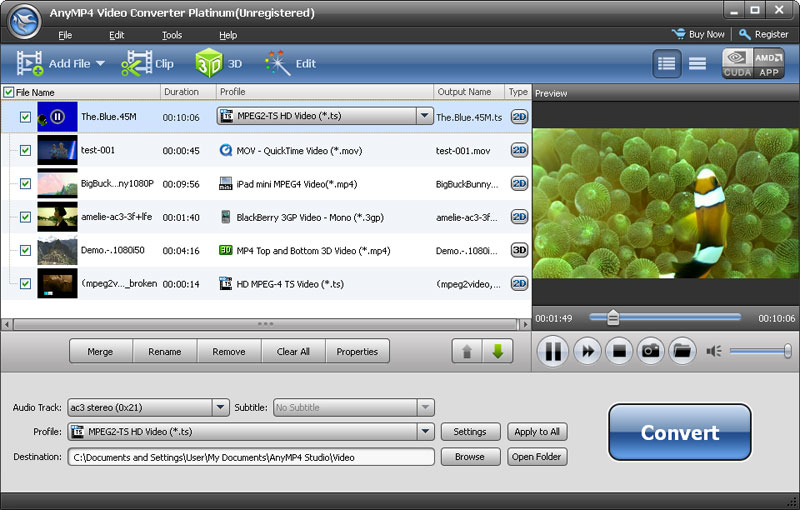The height and width of the screenshot is (510, 800).
Task: Click the Destination path field
Action: [251, 457]
